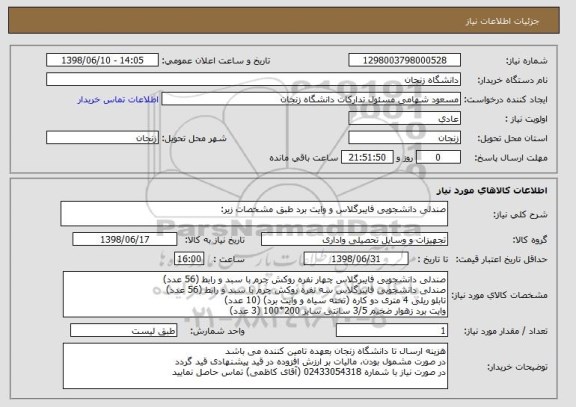This screenshot has width=576, height=407.
Task: Click the ساعت field showing 16:00
Action: pyautogui.click(x=189, y=259)
